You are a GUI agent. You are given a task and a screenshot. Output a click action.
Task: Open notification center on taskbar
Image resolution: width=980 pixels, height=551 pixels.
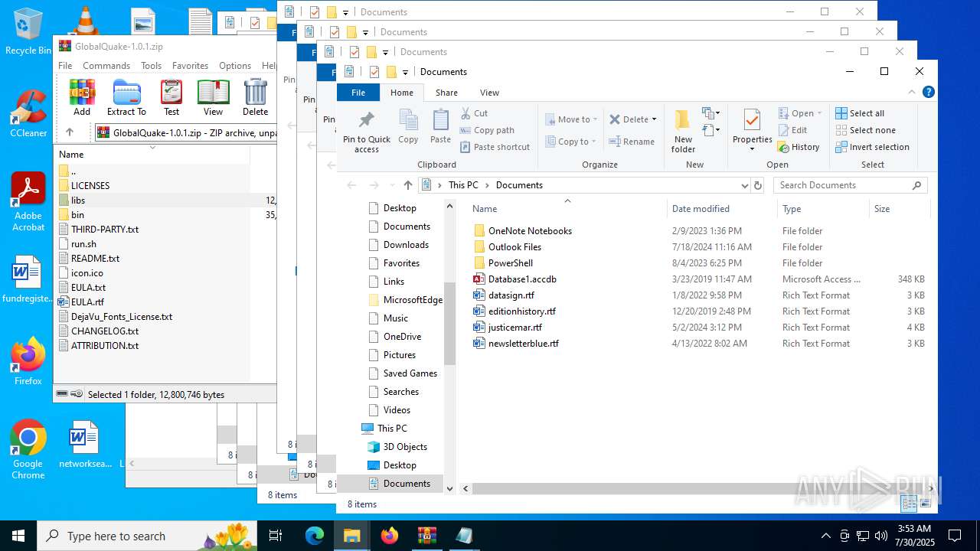point(955,536)
